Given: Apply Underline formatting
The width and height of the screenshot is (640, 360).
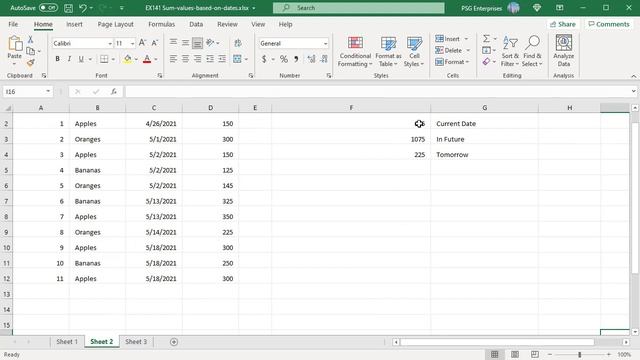Looking at the screenshot, I should (x=81, y=59).
